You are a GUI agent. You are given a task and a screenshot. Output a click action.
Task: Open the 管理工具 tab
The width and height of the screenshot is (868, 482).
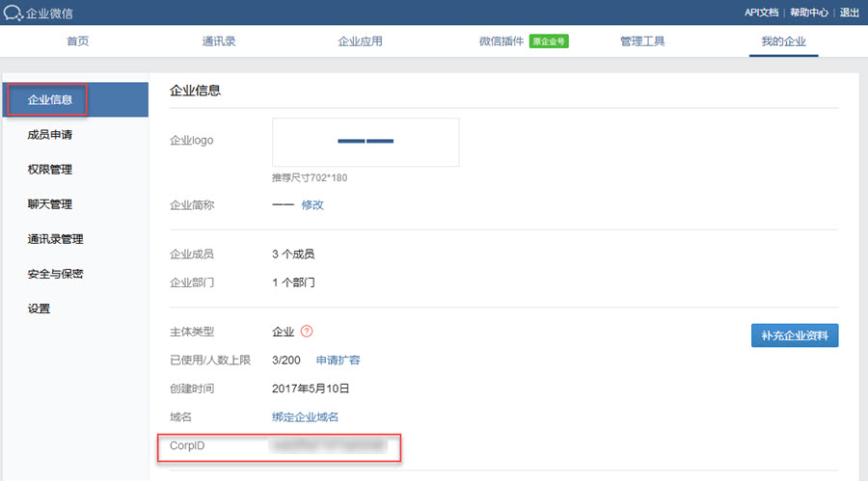[x=642, y=41]
